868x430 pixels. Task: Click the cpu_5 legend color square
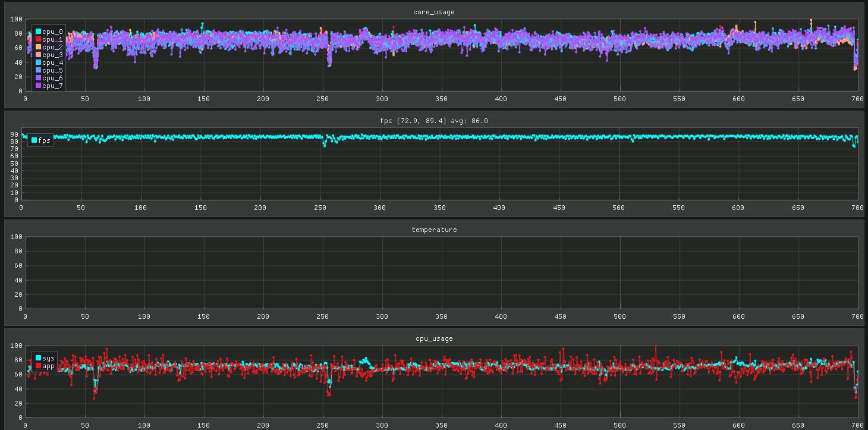(38, 70)
